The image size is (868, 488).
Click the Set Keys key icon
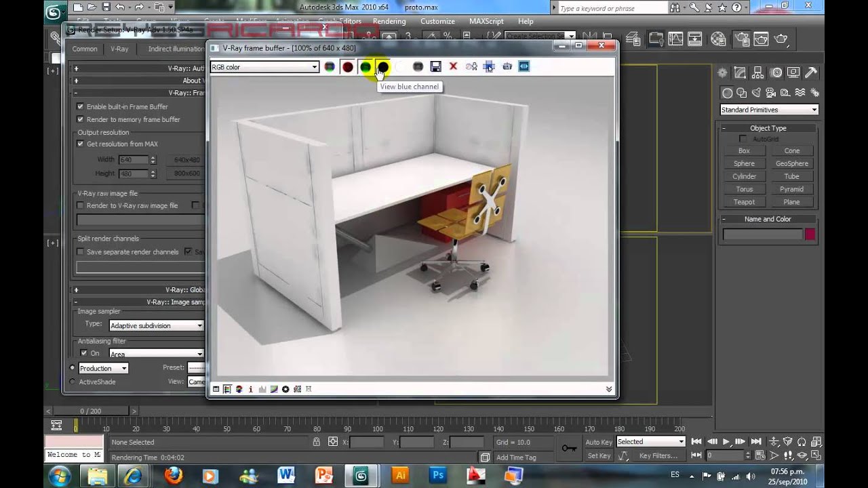coord(569,448)
